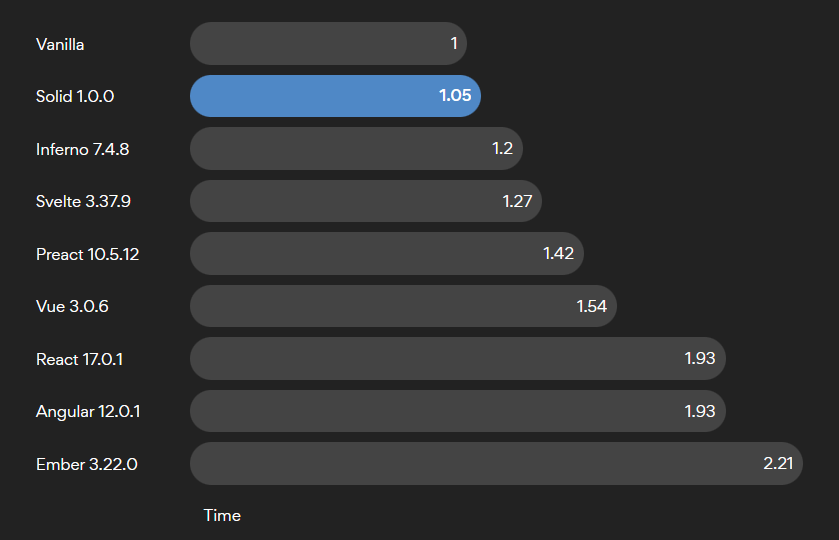This screenshot has width=839, height=540.
Task: Select the "Solid 1.0.0" label text
Action: click(75, 97)
